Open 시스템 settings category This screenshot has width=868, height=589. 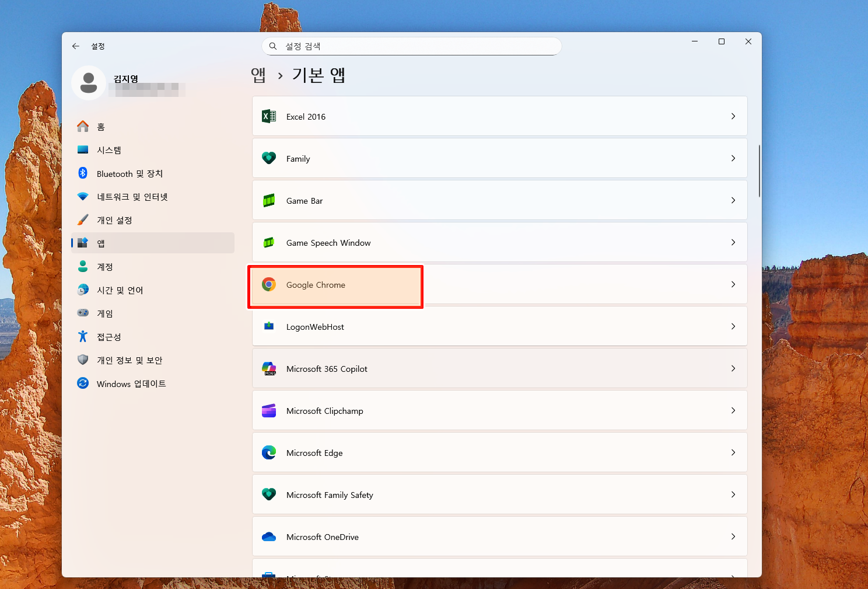pos(153,150)
